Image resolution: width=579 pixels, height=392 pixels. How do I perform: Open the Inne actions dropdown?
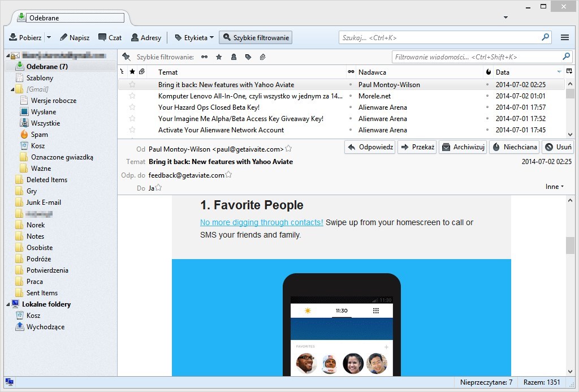[x=554, y=187]
